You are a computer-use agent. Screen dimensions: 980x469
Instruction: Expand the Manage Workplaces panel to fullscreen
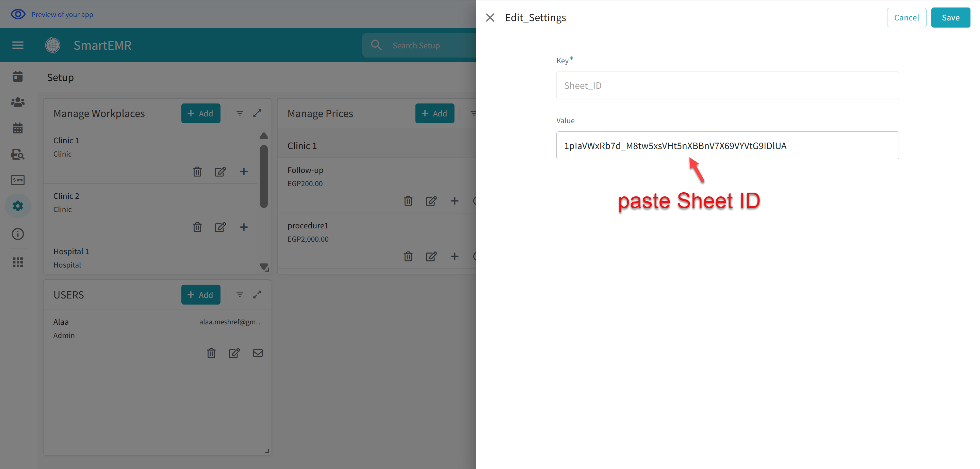[258, 113]
